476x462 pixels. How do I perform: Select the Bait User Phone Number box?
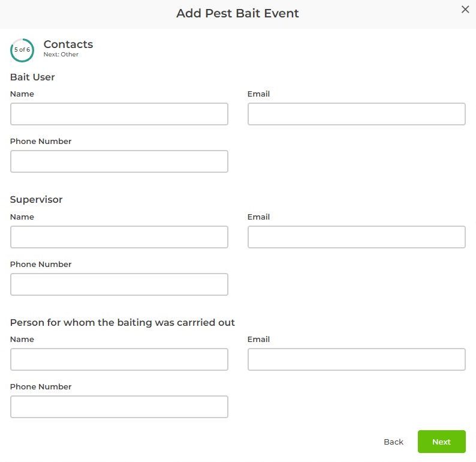[119, 161]
